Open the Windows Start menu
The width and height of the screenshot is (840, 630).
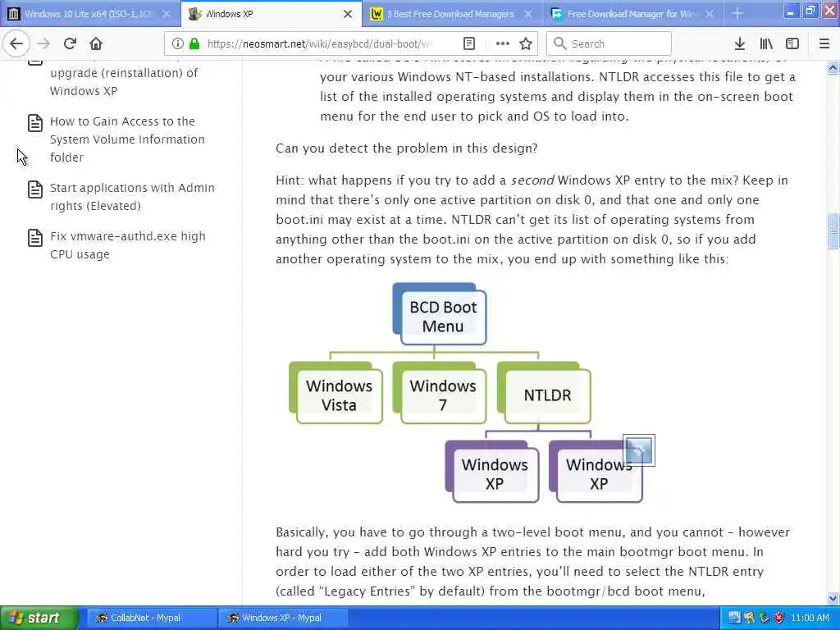pos(39,618)
